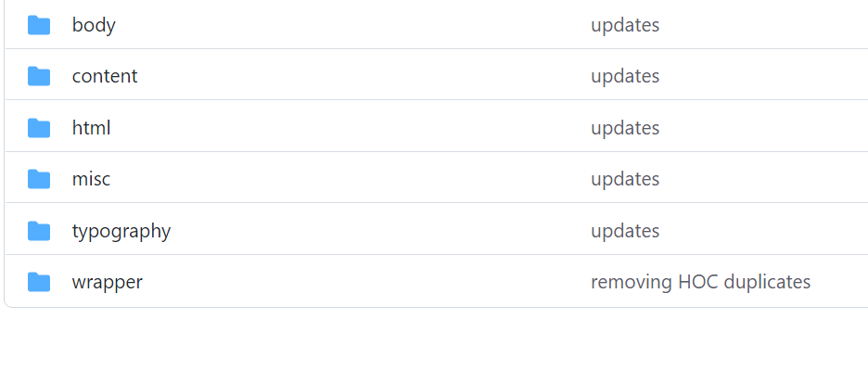This screenshot has height=370, width=868.
Task: Open the content directory link
Action: [105, 76]
